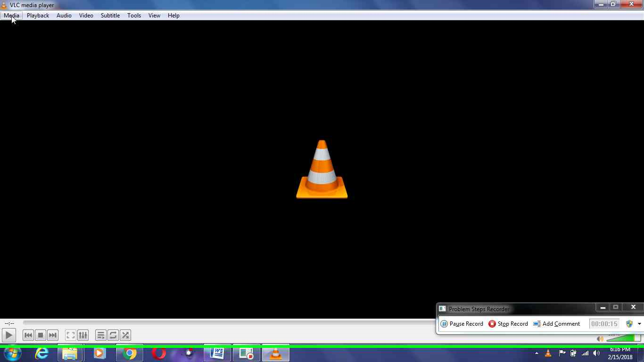Viewport: 644px width, 362px height.
Task: Open the Windows Start menu
Action: (x=13, y=353)
